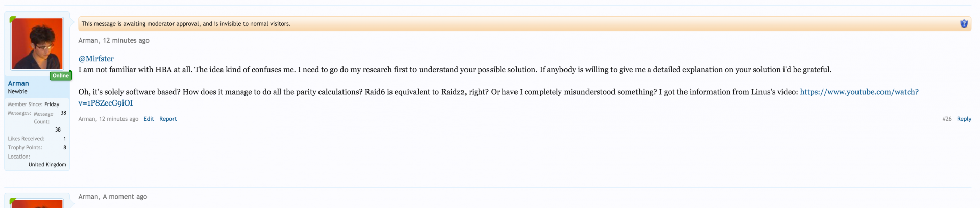
Task: Click the green Online status badge
Action: coord(61,75)
